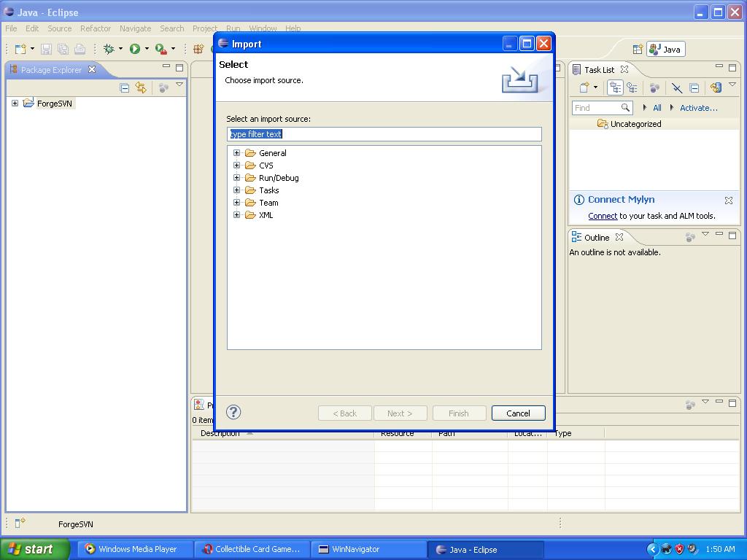Click the import source filter text field
This screenshot has height=560, width=747.
pos(384,134)
